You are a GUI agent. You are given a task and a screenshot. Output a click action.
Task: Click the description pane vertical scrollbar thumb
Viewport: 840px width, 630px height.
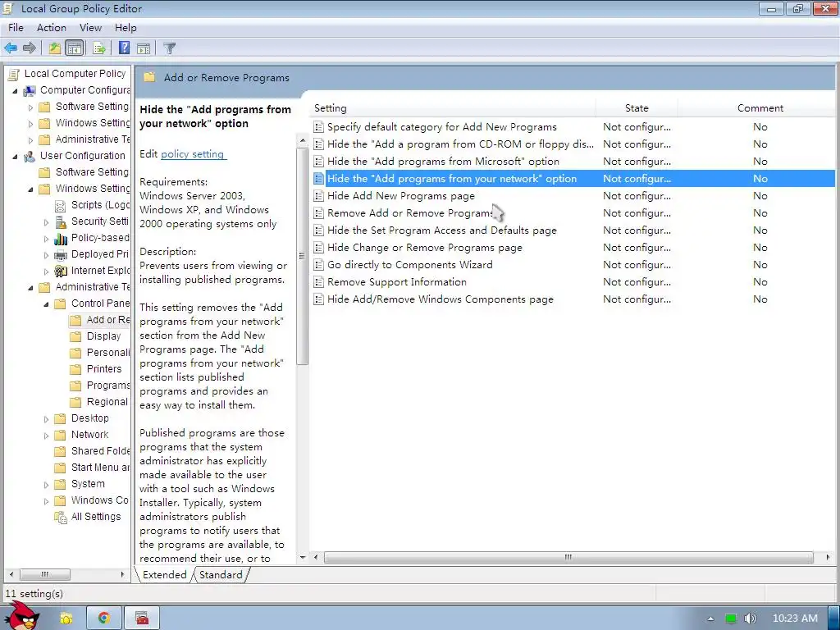click(302, 256)
